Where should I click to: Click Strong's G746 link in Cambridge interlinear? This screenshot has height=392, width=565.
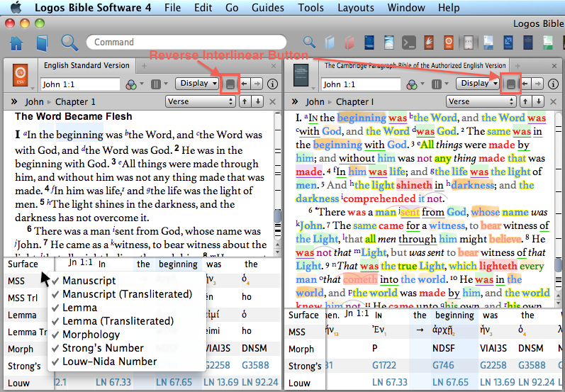(x=443, y=365)
